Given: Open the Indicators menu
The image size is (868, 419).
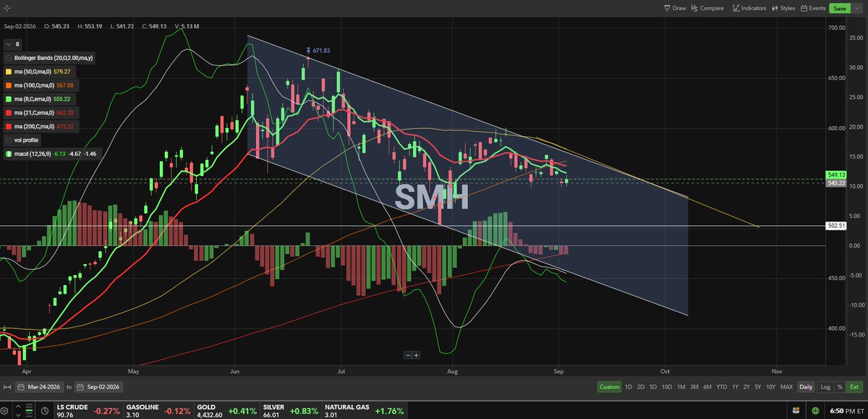Looking at the screenshot, I should [x=751, y=8].
